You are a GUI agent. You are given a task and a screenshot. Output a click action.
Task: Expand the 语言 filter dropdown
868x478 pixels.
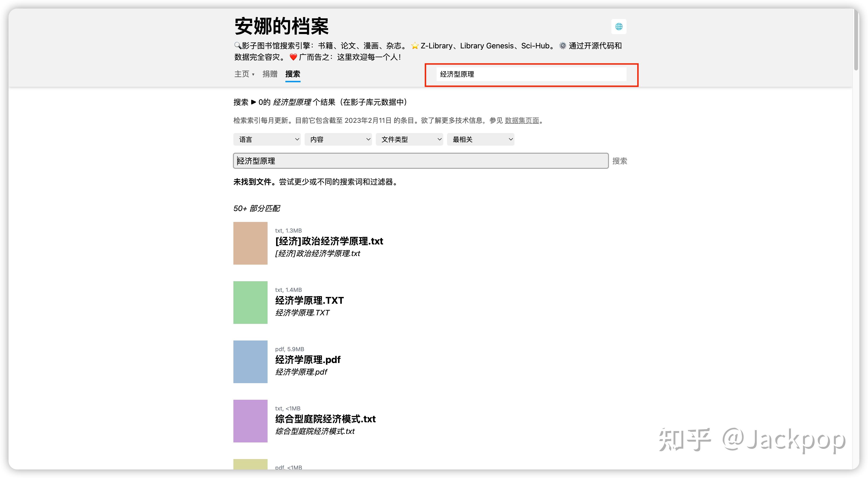267,139
